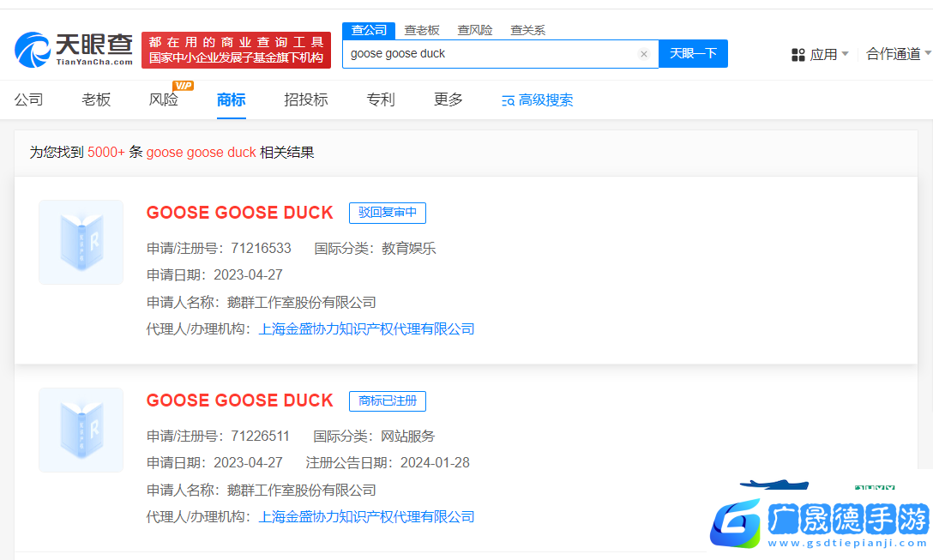933x560 pixels.
Task: Switch to the 公司 results tab
Action: pos(28,99)
